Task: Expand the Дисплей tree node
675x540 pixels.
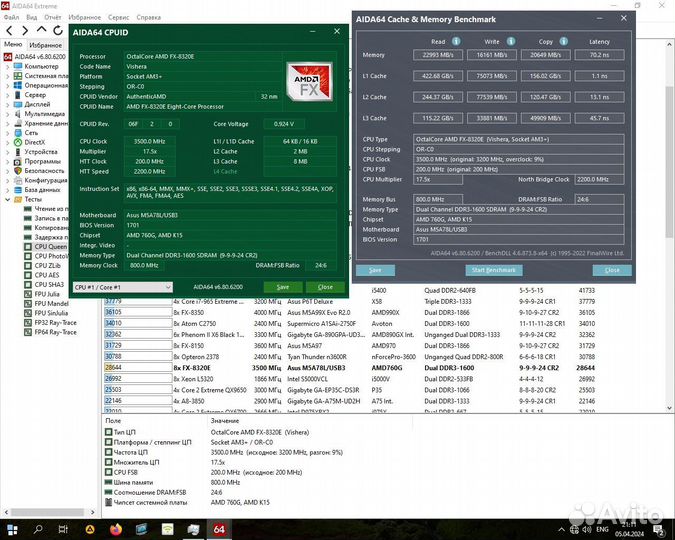Action: pyautogui.click(x=7, y=105)
